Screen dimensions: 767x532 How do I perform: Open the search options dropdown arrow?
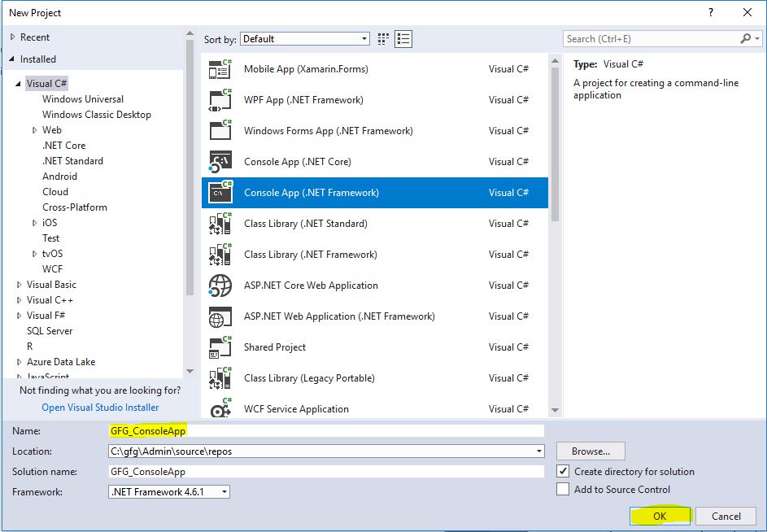[x=757, y=39]
